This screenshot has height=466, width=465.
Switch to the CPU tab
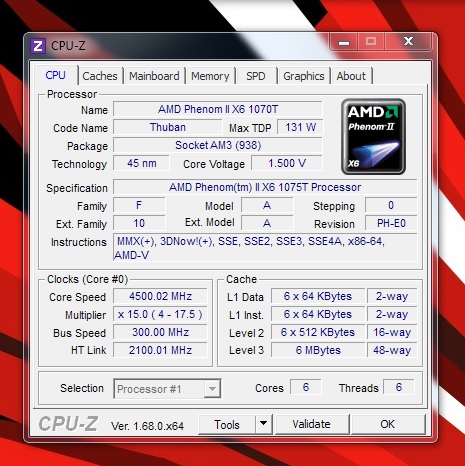(x=55, y=75)
